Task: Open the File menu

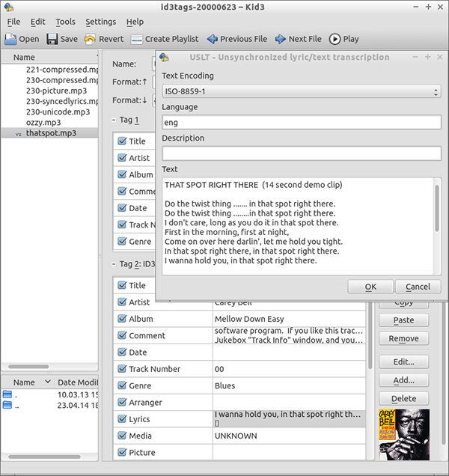Action: [13, 22]
